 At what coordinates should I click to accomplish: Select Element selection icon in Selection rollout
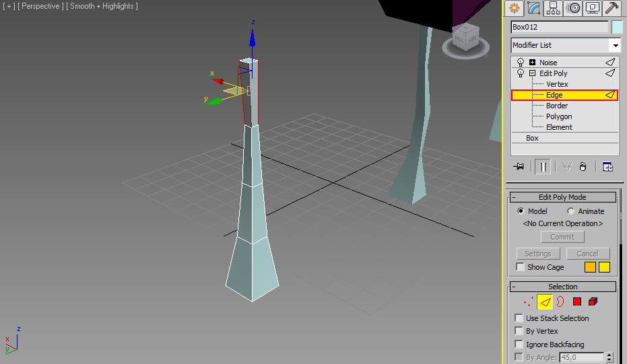click(593, 301)
